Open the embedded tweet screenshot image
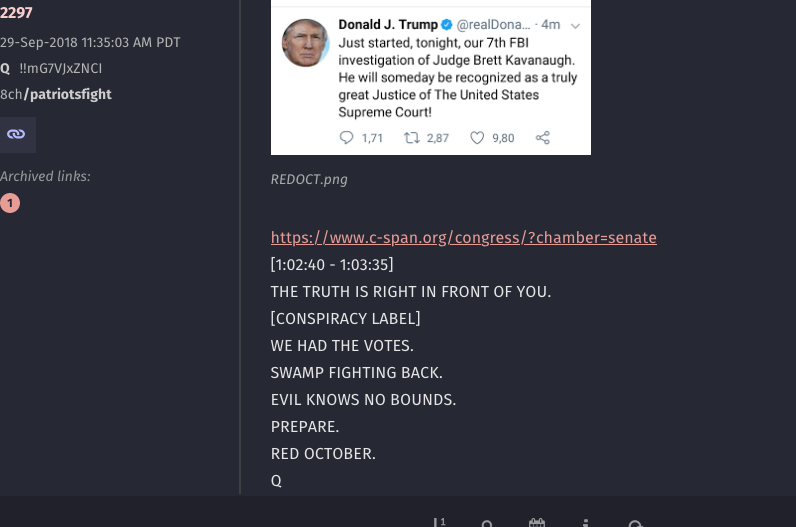796x527 pixels. click(x=431, y=78)
